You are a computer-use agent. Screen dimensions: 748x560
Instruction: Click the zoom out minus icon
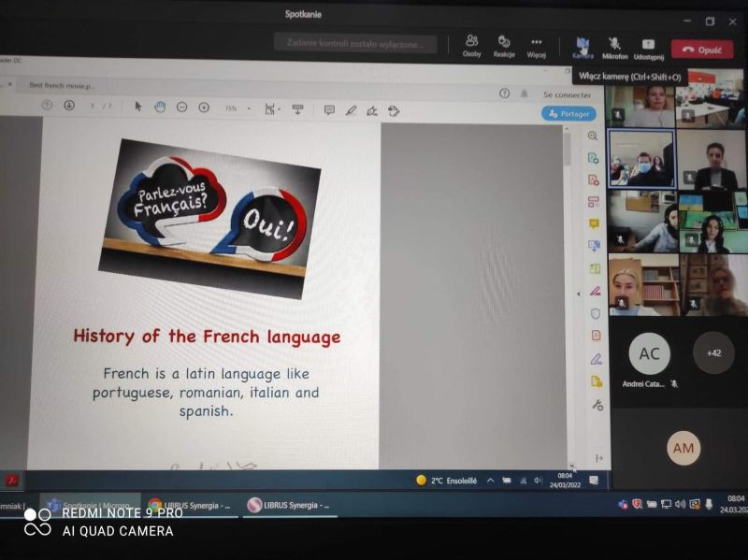click(x=181, y=108)
